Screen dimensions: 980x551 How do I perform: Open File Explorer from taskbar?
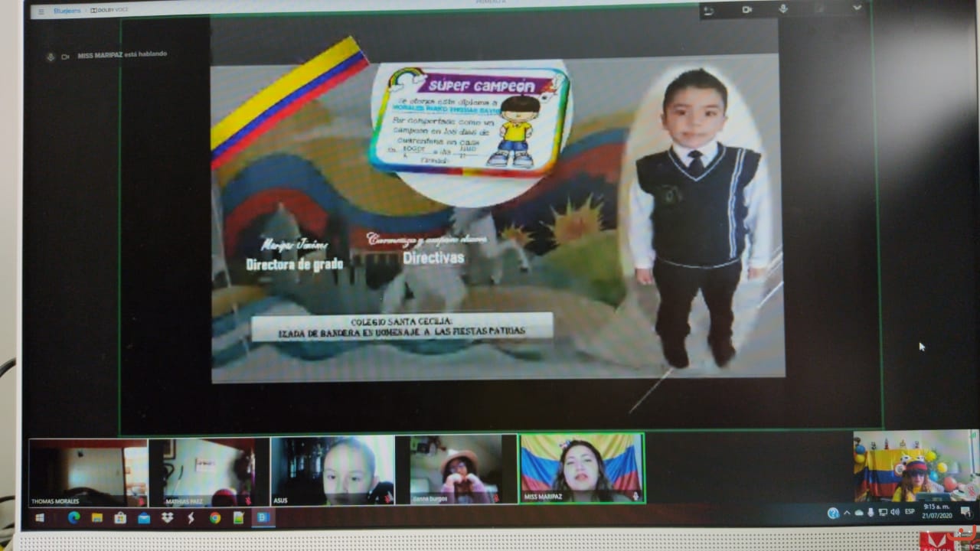tap(97, 518)
